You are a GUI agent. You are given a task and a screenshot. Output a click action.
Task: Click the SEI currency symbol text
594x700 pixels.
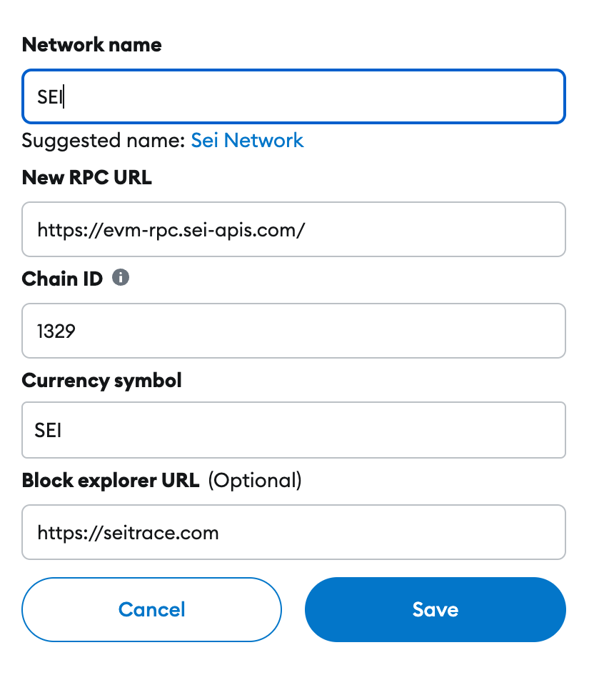[49, 430]
